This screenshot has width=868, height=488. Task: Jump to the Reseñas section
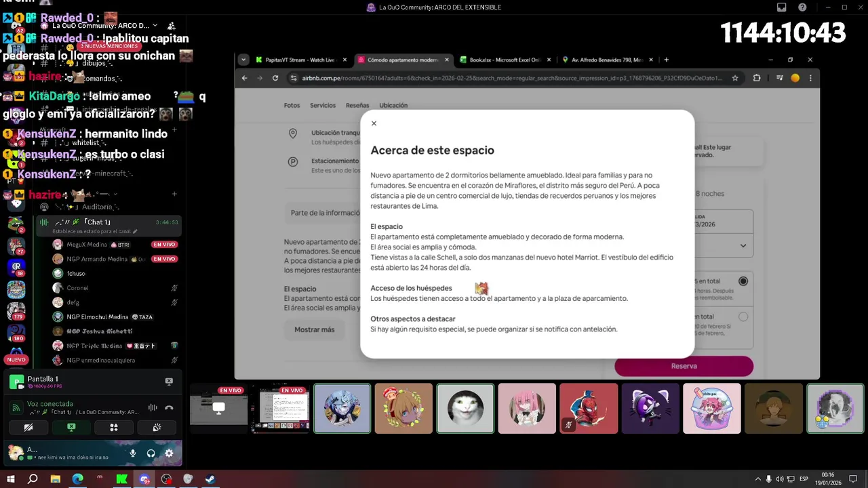coord(357,105)
